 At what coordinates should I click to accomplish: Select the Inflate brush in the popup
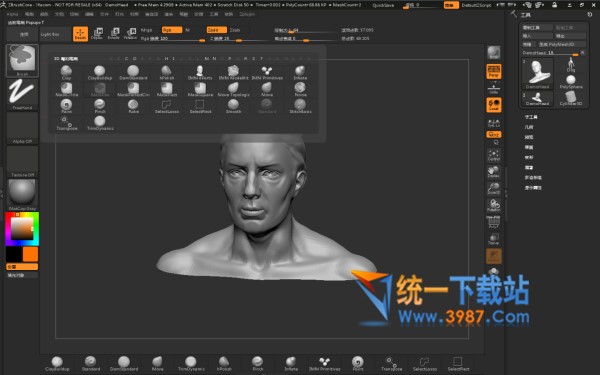coord(300,72)
